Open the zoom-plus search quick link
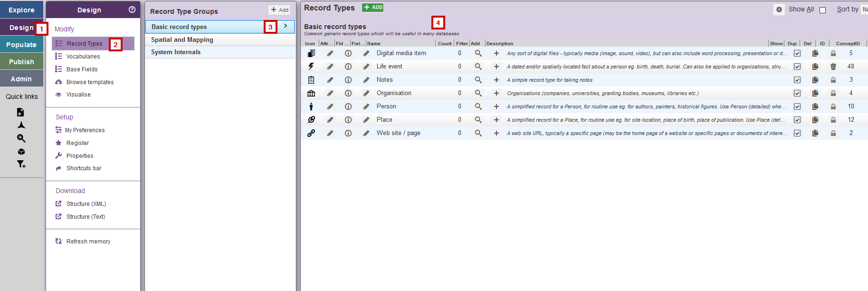The width and height of the screenshot is (868, 291). click(x=21, y=138)
